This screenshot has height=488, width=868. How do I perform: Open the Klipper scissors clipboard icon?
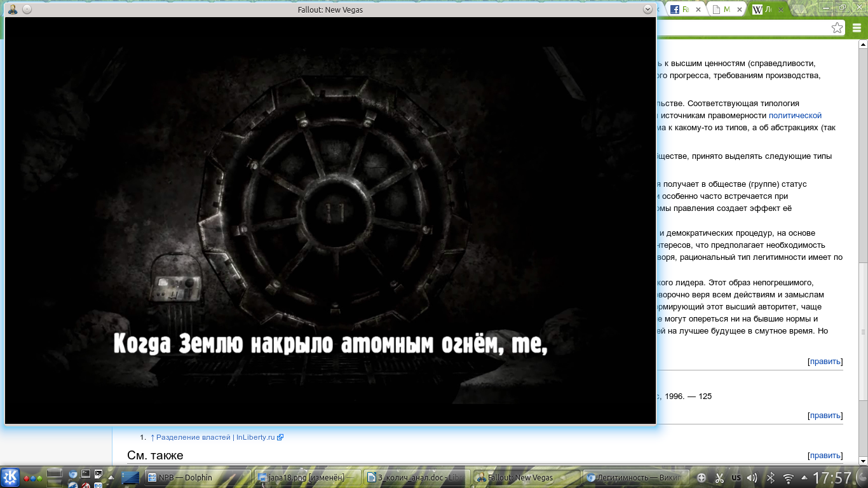719,478
